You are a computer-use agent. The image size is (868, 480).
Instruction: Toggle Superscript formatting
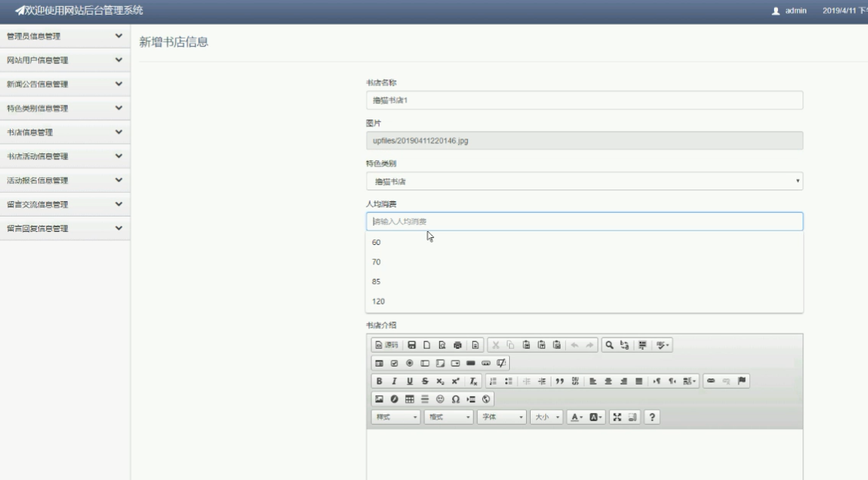pyautogui.click(x=455, y=381)
